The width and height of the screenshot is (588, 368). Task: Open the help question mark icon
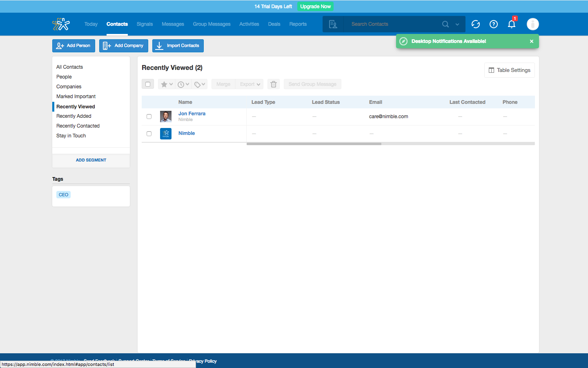494,24
